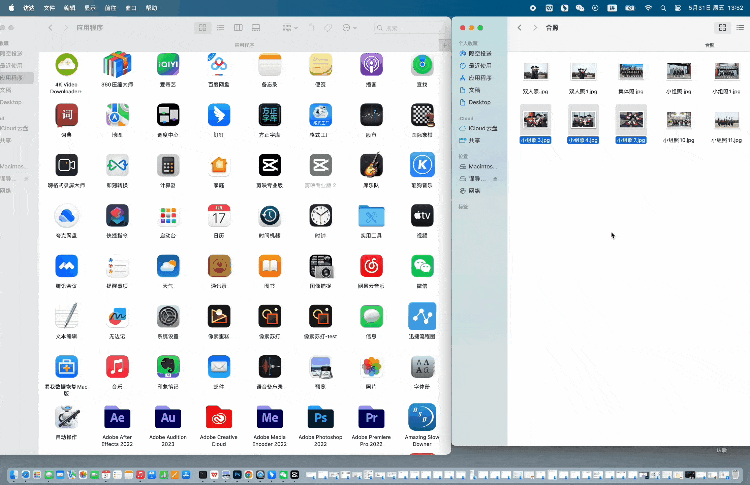Launch GarageBand guitar icon
Image resolution: width=750 pixels, height=485 pixels.
pos(371,165)
